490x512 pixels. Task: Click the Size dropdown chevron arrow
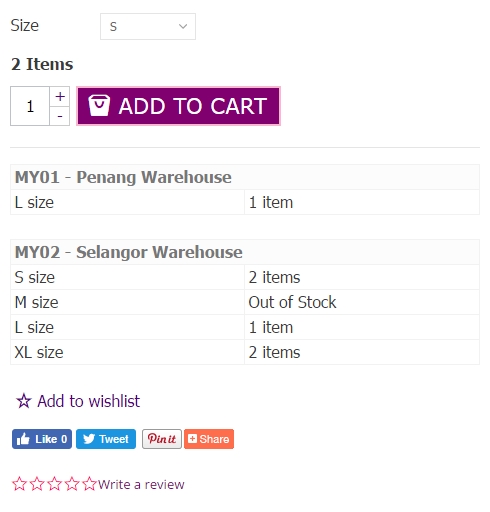click(x=183, y=26)
